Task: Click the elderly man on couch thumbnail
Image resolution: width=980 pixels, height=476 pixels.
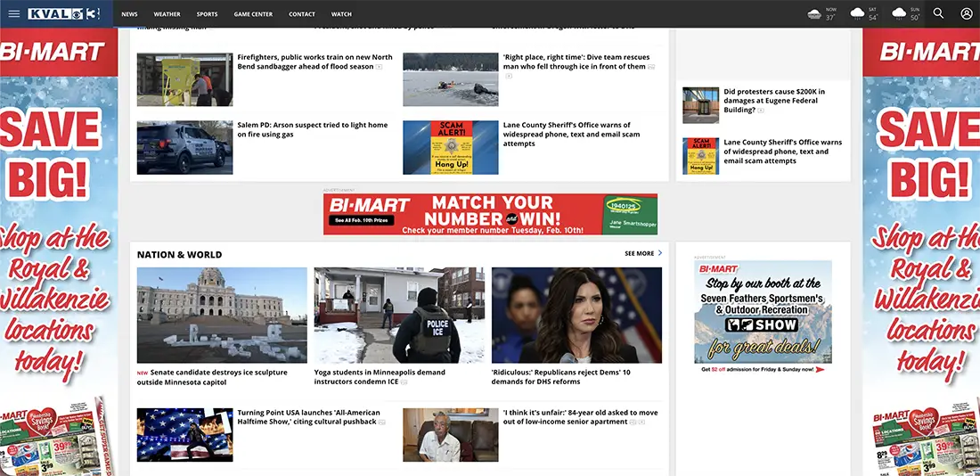Action: (x=451, y=435)
